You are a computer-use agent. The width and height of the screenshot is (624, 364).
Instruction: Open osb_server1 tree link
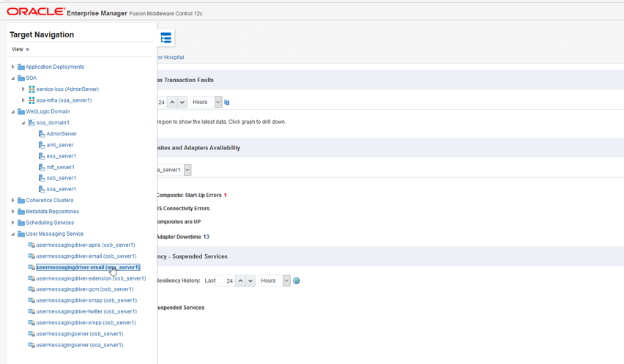pyautogui.click(x=62, y=178)
